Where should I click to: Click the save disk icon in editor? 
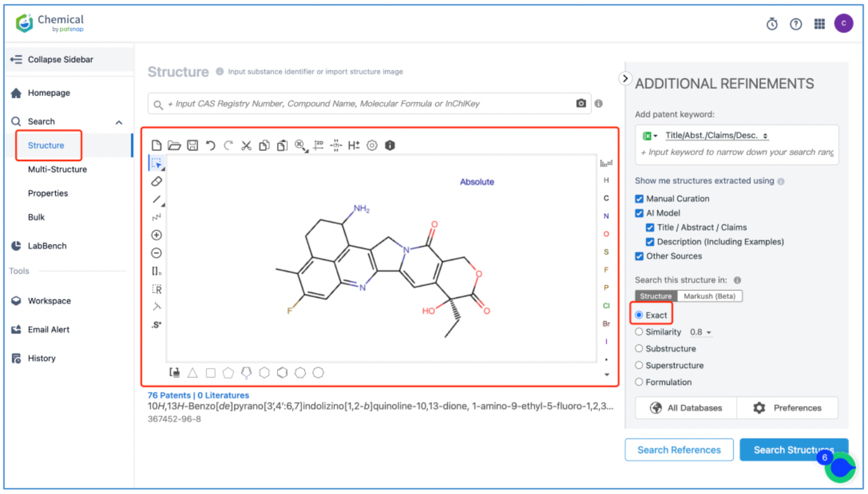pyautogui.click(x=192, y=145)
